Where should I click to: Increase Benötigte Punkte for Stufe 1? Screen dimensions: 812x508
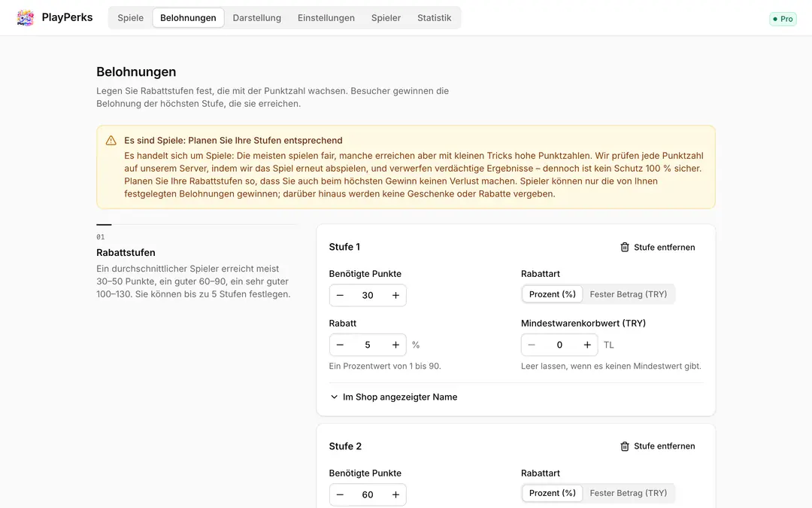395,296
